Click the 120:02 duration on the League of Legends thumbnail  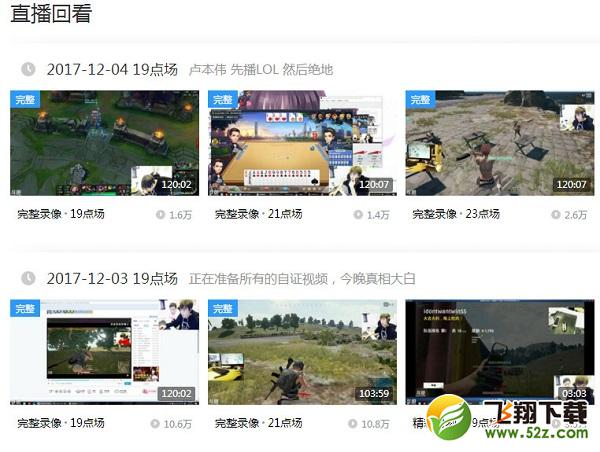176,184
